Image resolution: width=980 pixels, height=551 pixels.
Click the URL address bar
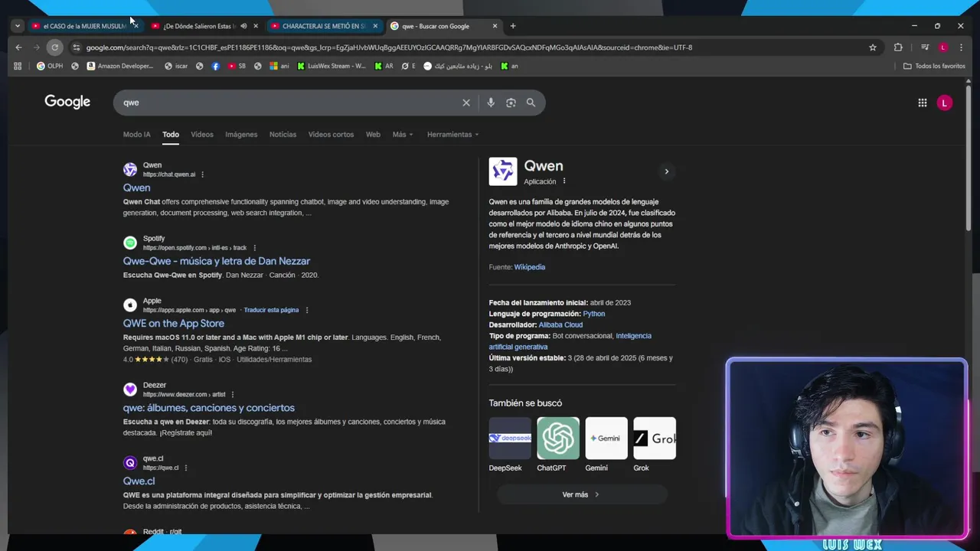pyautogui.click(x=475, y=47)
